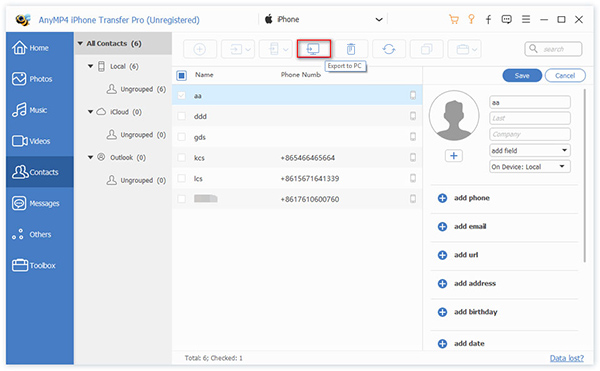Screen dimensions: 600x371
Task: Check the checkbox for contact lcs
Action: click(182, 178)
